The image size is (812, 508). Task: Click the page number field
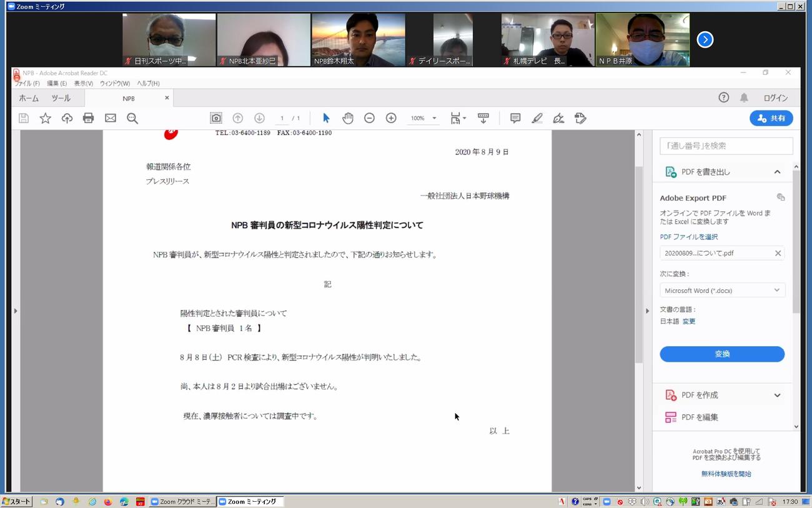(282, 118)
